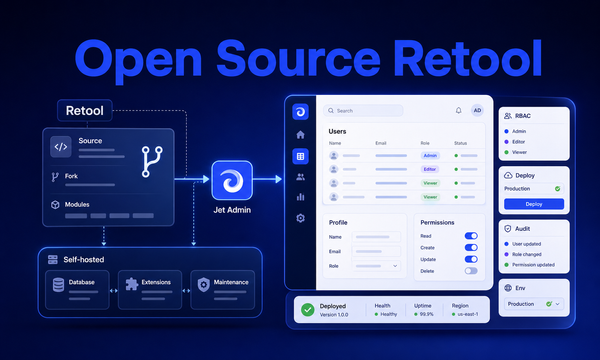Toggle the Update permission switch
Screen dimensions: 600x360
471,259
